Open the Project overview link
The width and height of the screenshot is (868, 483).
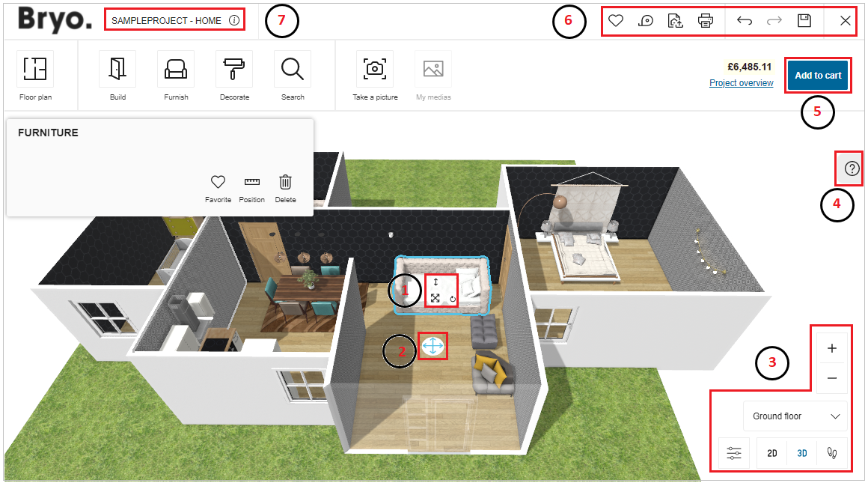click(x=741, y=83)
